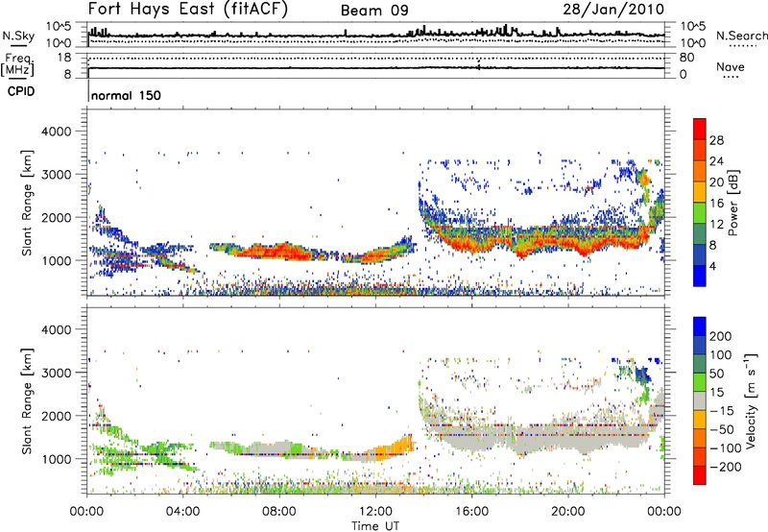Click the 'Slant Range [km]' label of velocity plot
This screenshot has width=768, height=532.
27,400
